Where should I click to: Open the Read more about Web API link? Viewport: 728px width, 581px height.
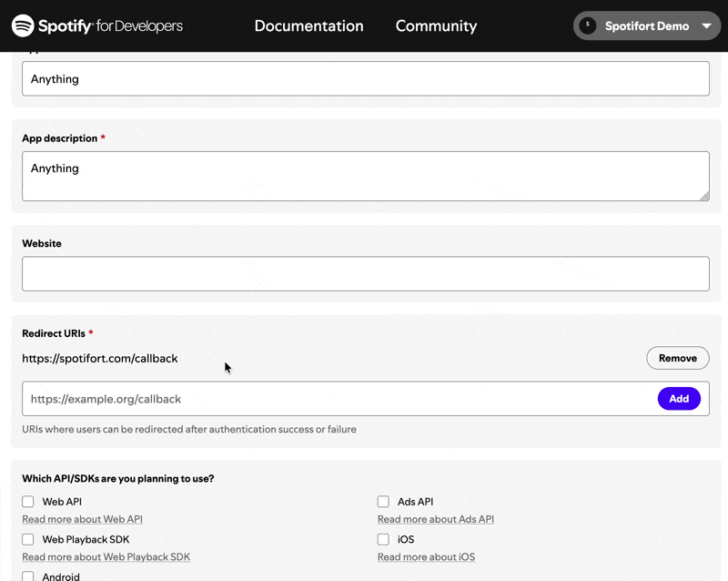coord(82,519)
